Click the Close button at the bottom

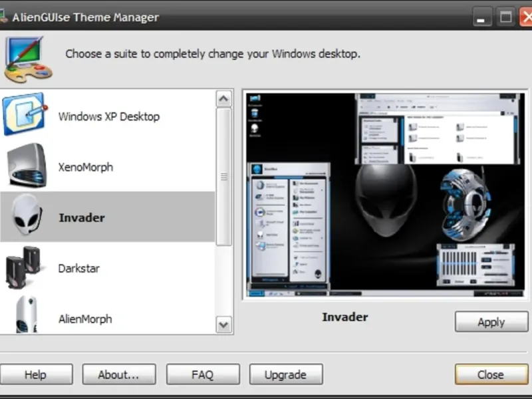(x=491, y=374)
